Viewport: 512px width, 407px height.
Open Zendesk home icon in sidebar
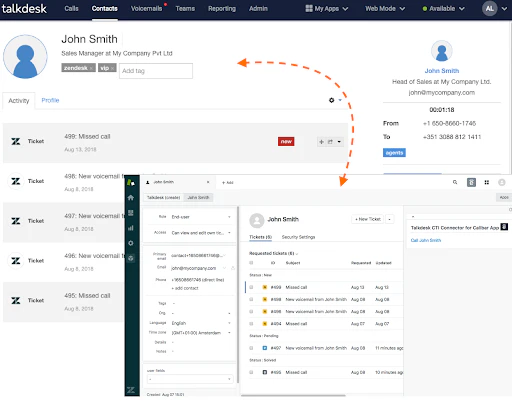[x=131, y=198]
